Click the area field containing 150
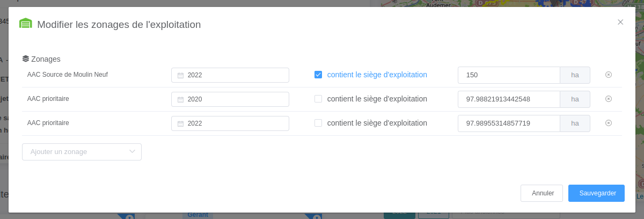644x219 pixels. tap(509, 75)
